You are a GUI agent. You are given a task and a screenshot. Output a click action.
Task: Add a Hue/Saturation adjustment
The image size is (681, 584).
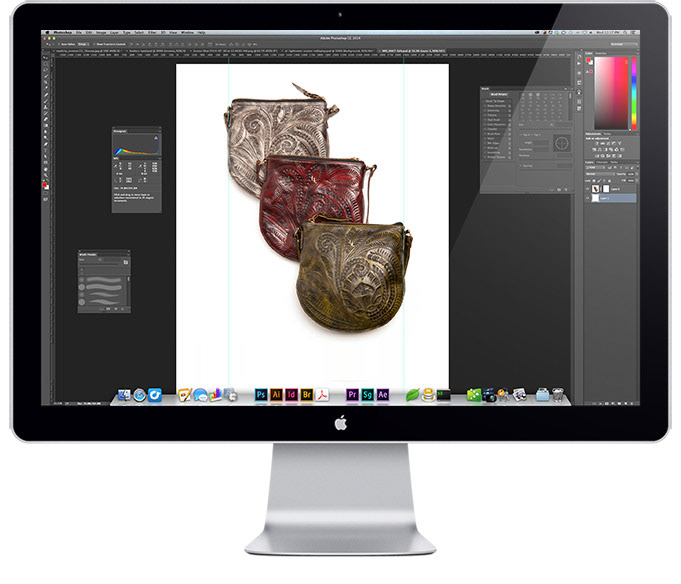pyautogui.click(x=594, y=150)
